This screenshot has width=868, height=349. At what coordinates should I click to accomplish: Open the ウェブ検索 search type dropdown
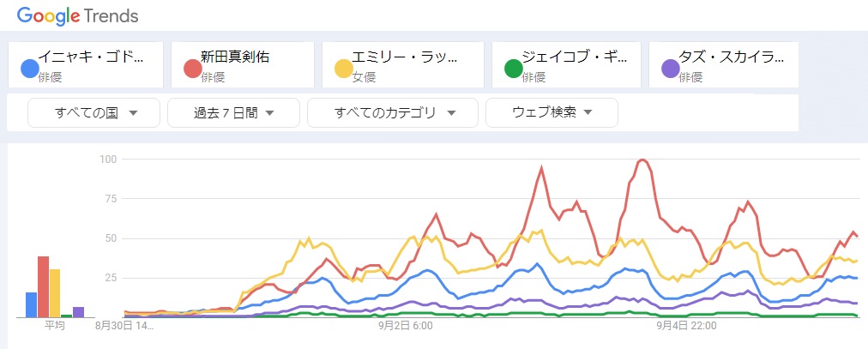click(552, 112)
